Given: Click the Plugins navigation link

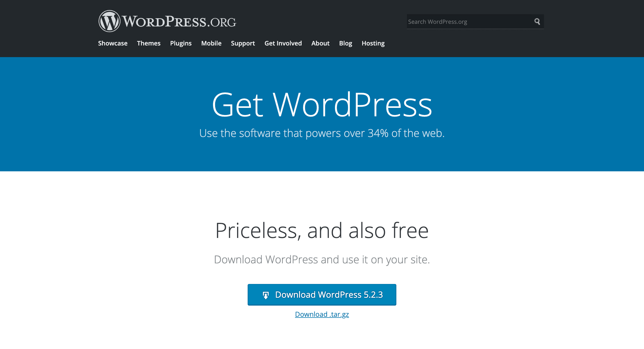Looking at the screenshot, I should pyautogui.click(x=180, y=43).
